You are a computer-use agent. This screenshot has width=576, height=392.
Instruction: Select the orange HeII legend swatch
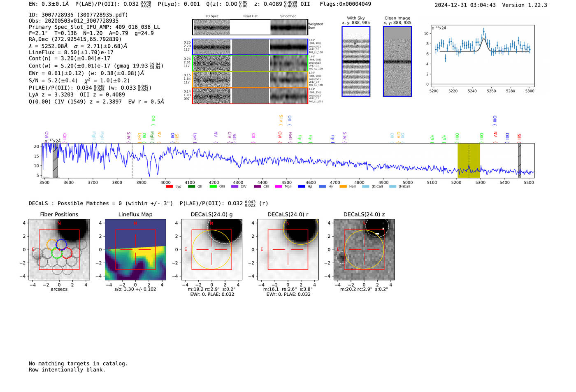tap(343, 187)
